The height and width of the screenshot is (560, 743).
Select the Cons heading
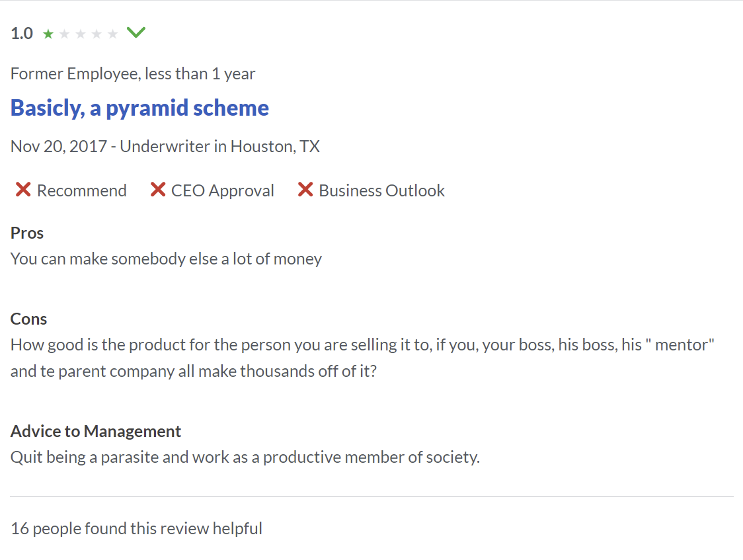pyautogui.click(x=28, y=319)
